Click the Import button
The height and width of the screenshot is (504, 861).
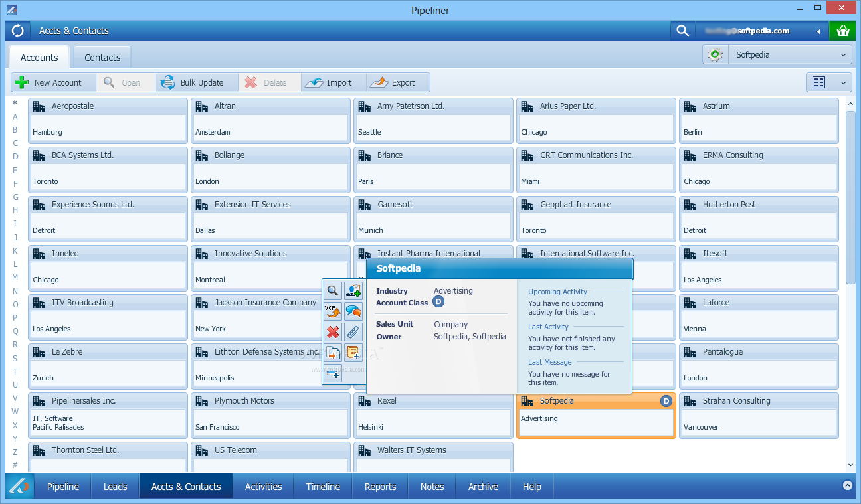click(x=334, y=82)
